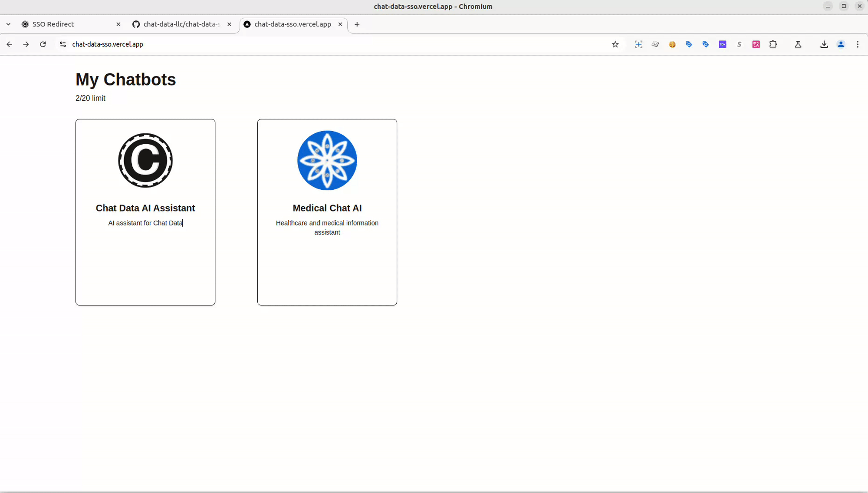This screenshot has width=868, height=493.
Task: Click the Medical Chat AI flower logo
Action: [327, 160]
